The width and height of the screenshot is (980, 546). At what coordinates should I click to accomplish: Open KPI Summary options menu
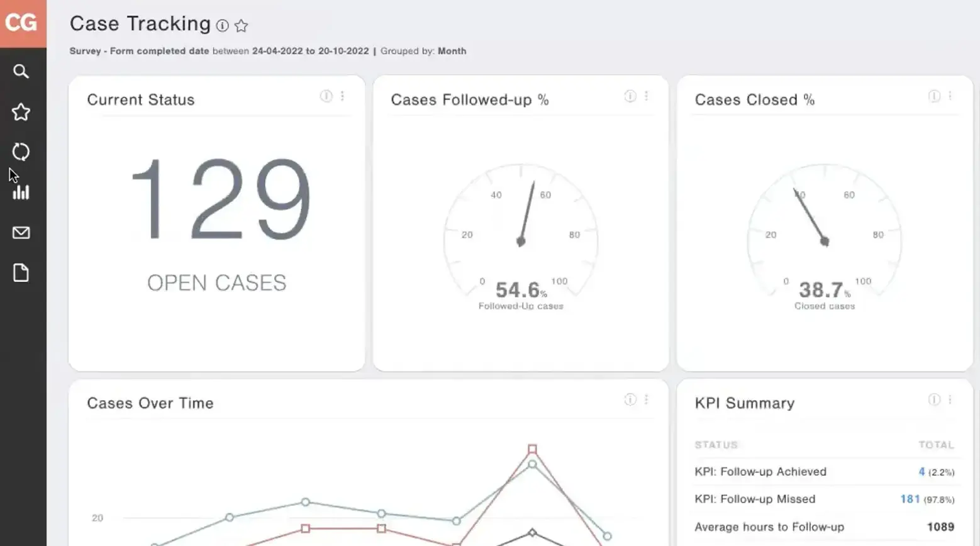950,399
